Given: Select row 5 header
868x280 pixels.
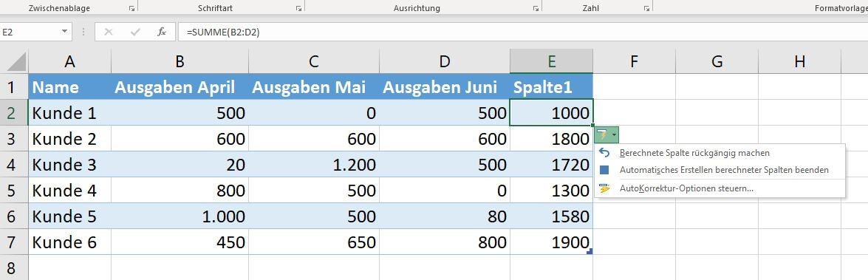Looking at the screenshot, I should coord(14,191).
